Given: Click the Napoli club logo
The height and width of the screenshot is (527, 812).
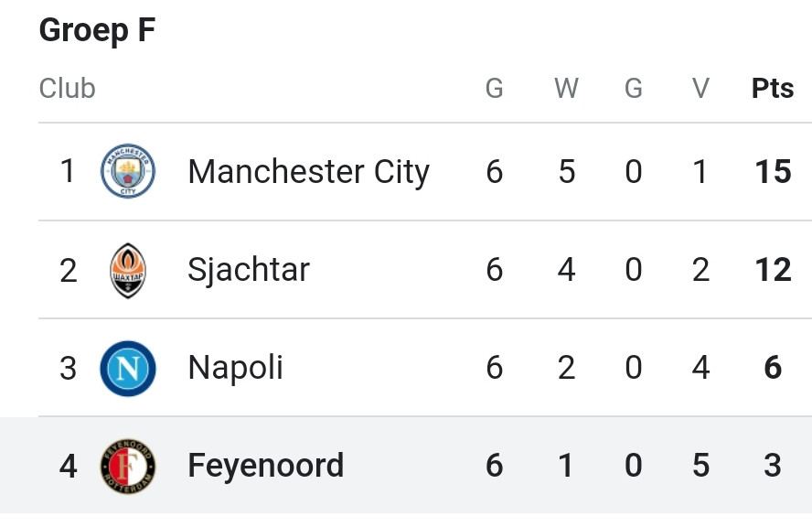Looking at the screenshot, I should click(128, 368).
